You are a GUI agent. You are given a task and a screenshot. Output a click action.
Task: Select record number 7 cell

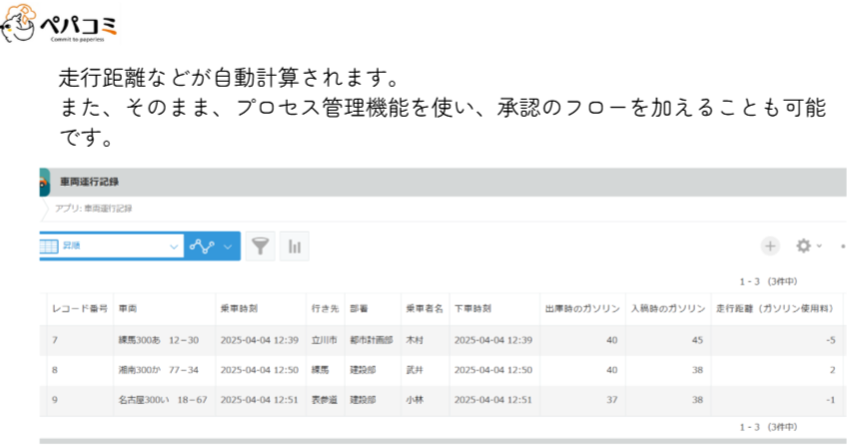(55, 340)
